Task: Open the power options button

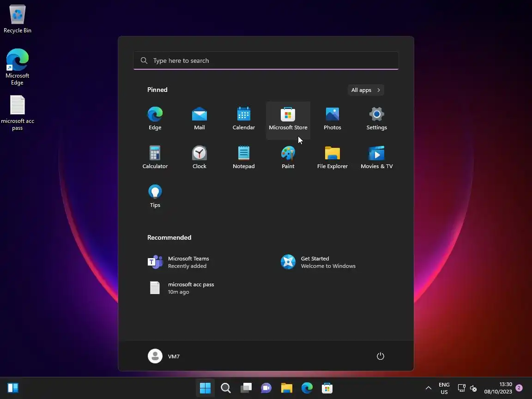Action: (381, 356)
